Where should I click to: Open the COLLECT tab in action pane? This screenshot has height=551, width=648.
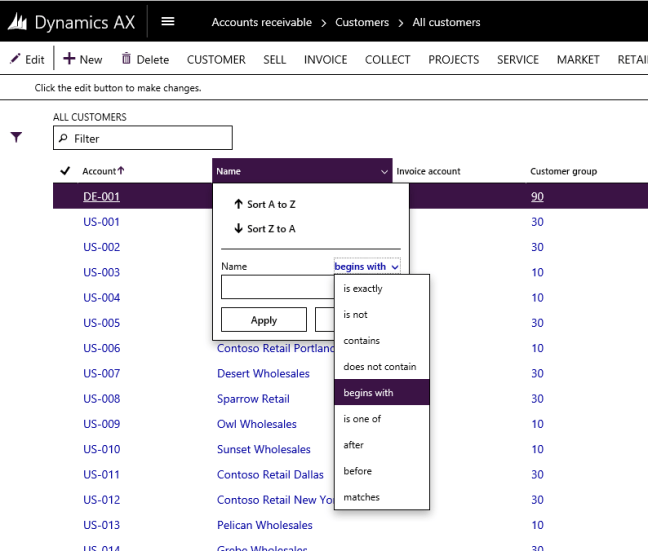387,60
